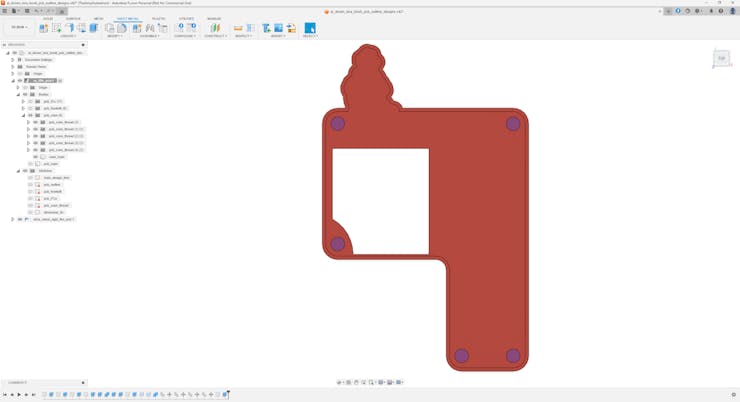
Task: Open the Inspect group dropdown
Action: pyautogui.click(x=244, y=36)
